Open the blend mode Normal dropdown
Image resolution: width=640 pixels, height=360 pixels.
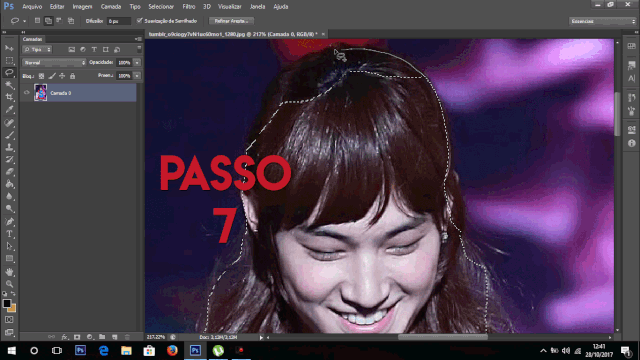click(54, 62)
